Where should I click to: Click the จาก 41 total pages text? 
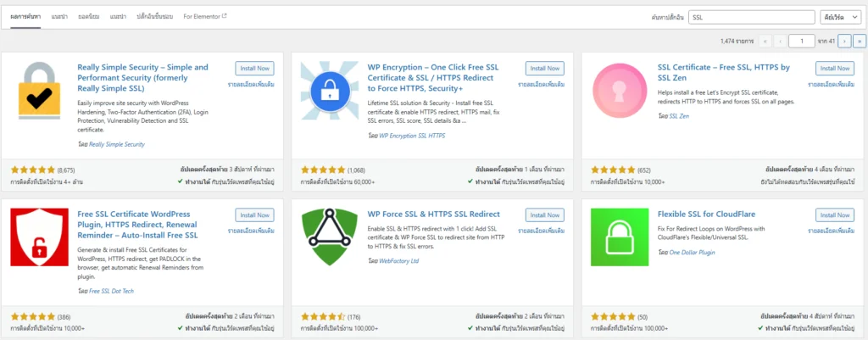pos(826,41)
